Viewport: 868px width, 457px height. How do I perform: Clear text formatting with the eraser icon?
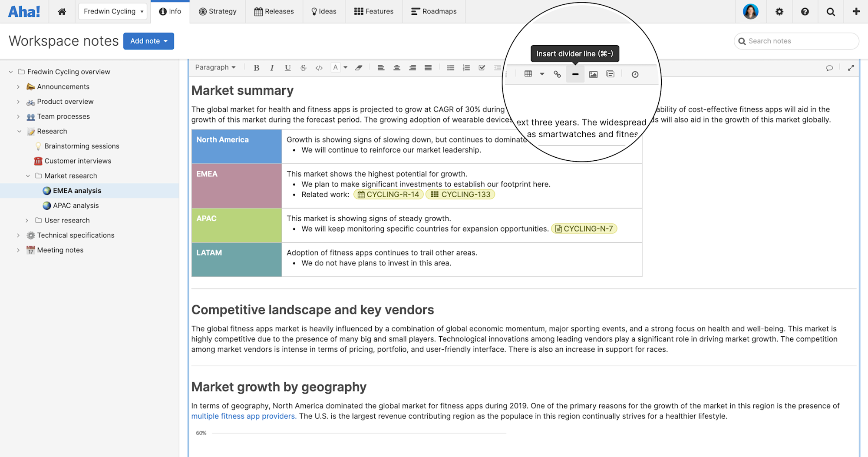coord(359,67)
